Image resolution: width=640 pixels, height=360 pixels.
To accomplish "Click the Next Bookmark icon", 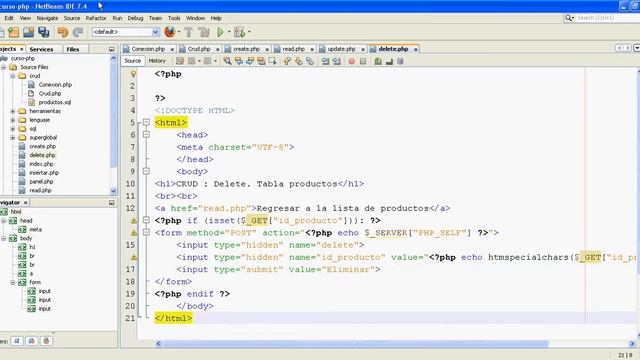I will [x=299, y=61].
